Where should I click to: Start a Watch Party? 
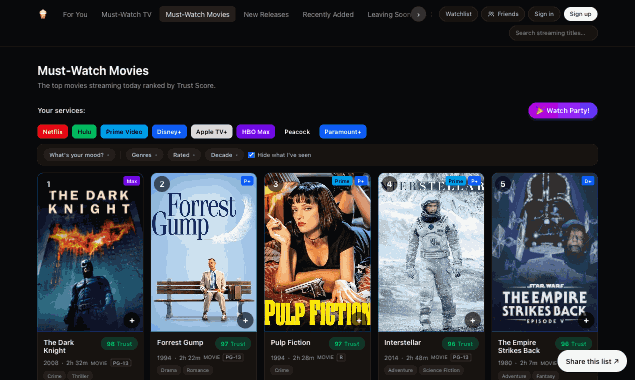coord(563,111)
